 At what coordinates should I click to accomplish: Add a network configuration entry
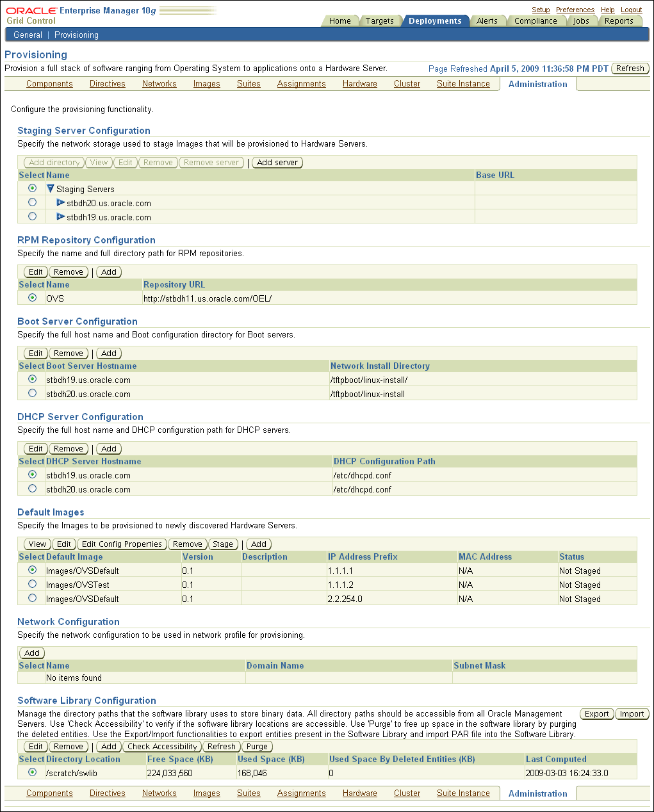tap(31, 653)
